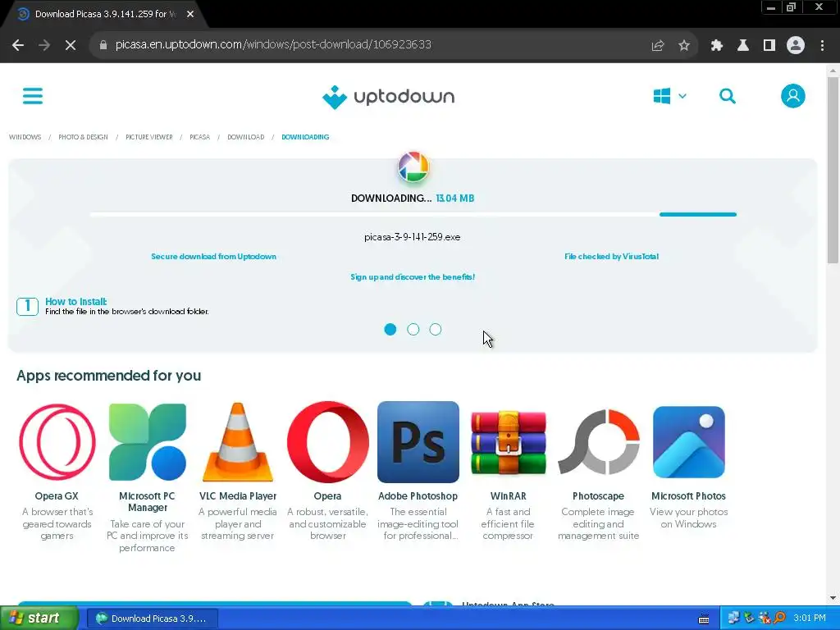840x630 pixels.
Task: Click the Opera GX title text
Action: [57, 496]
